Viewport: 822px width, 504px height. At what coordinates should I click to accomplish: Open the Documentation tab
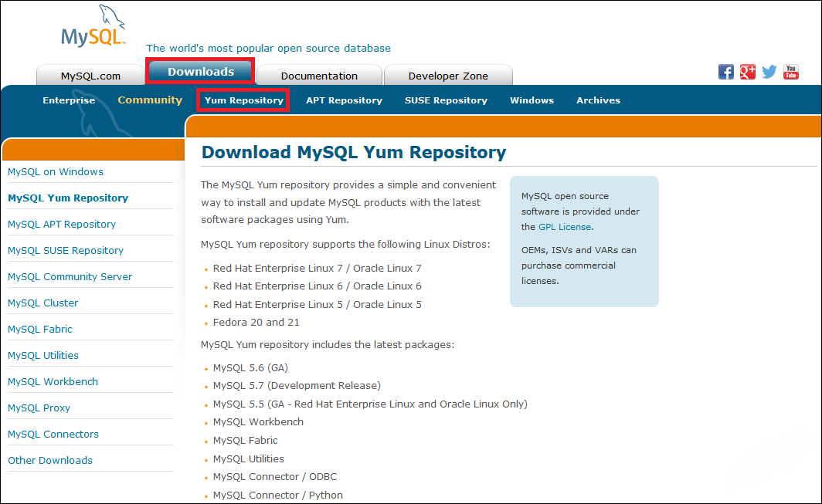click(x=319, y=76)
